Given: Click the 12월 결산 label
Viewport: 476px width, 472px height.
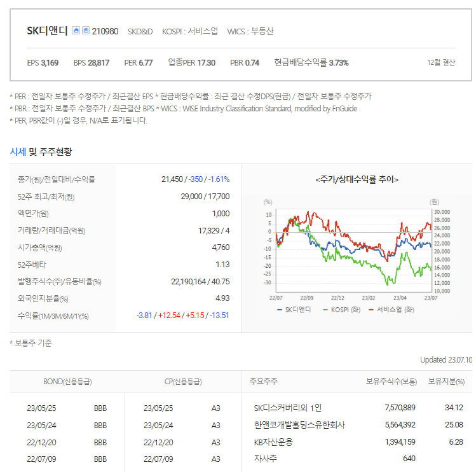Looking at the screenshot, I should click(441, 62).
